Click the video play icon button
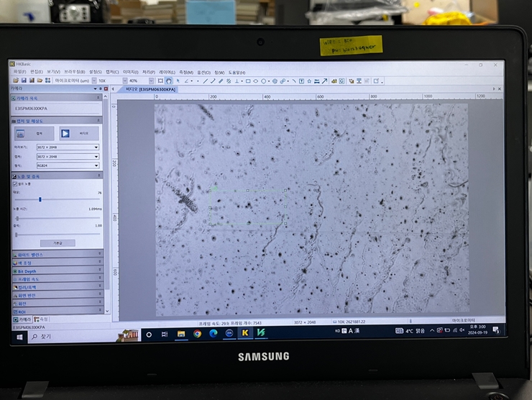This screenshot has width=532, height=400. [x=65, y=133]
